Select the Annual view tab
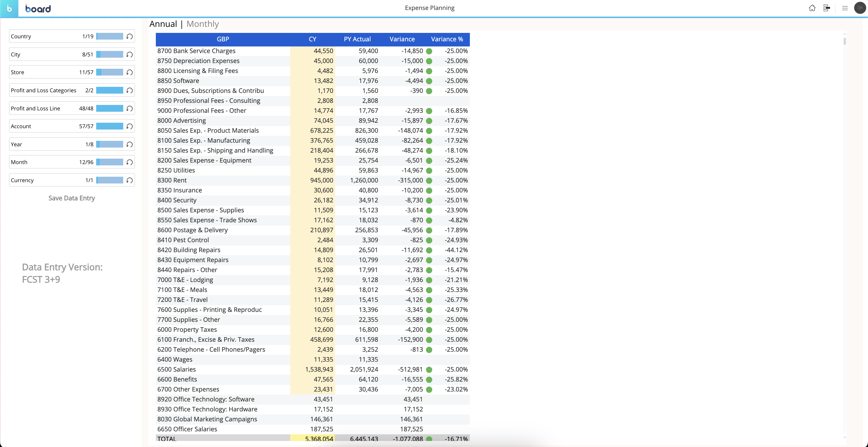This screenshot has height=447, width=868. pyautogui.click(x=163, y=24)
